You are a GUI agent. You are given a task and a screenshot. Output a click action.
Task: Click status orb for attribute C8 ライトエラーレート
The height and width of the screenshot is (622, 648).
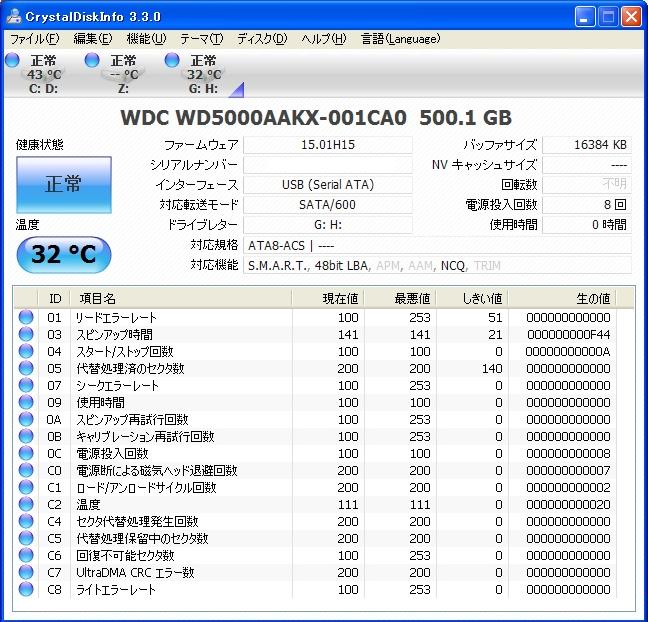pos(26,590)
